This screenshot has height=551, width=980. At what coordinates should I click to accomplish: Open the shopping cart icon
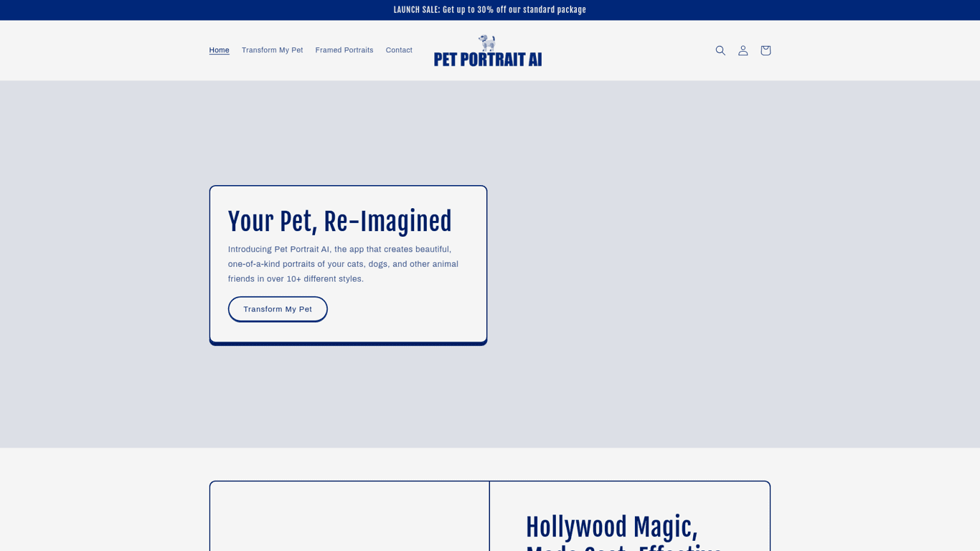765,50
